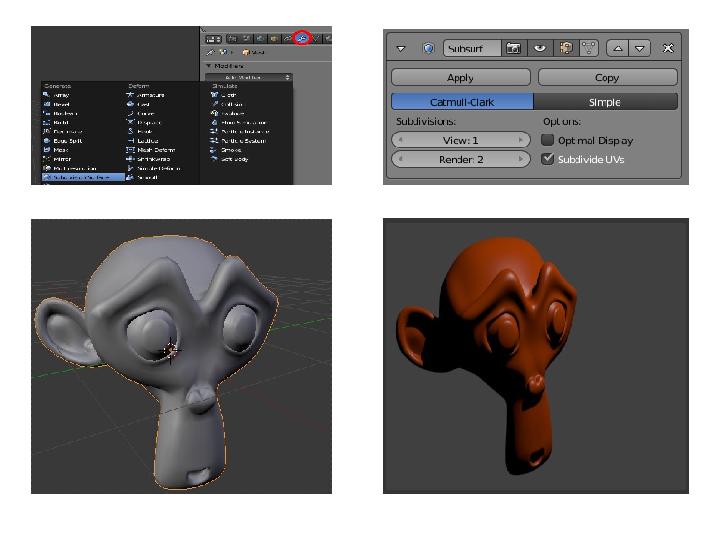Toggle Subsurf edit mode display icon
The image size is (720, 540).
[566, 48]
